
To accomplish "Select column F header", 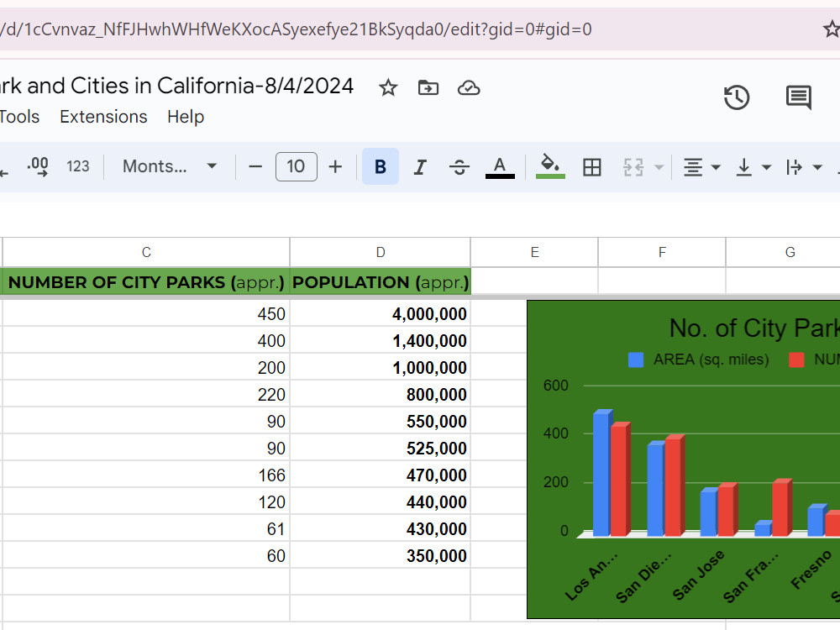I will pyautogui.click(x=662, y=252).
